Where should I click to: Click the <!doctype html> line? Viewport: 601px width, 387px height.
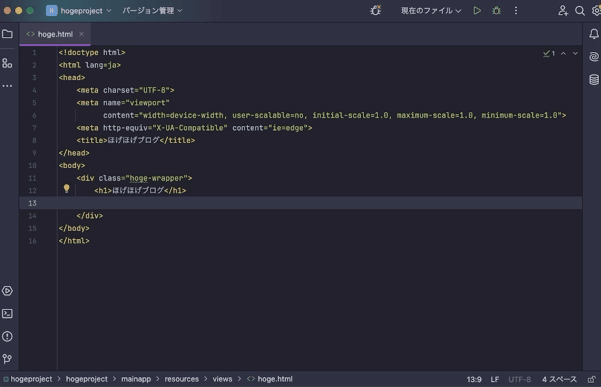coord(92,52)
